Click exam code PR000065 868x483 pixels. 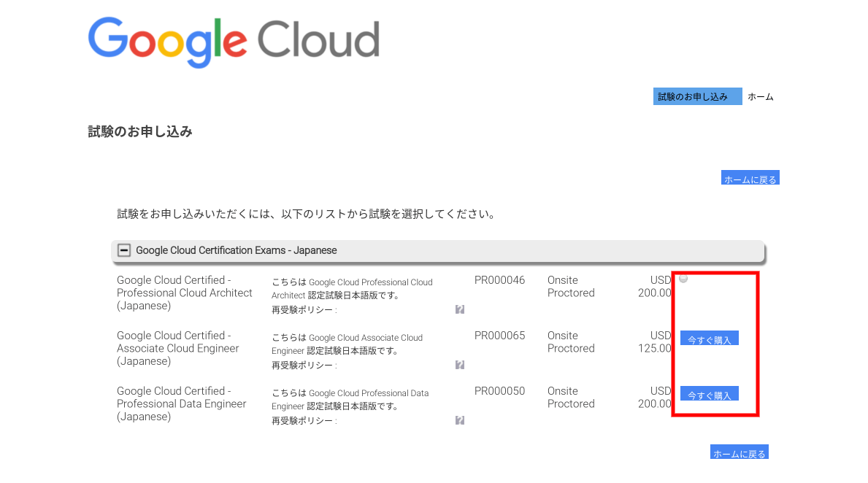[499, 336]
